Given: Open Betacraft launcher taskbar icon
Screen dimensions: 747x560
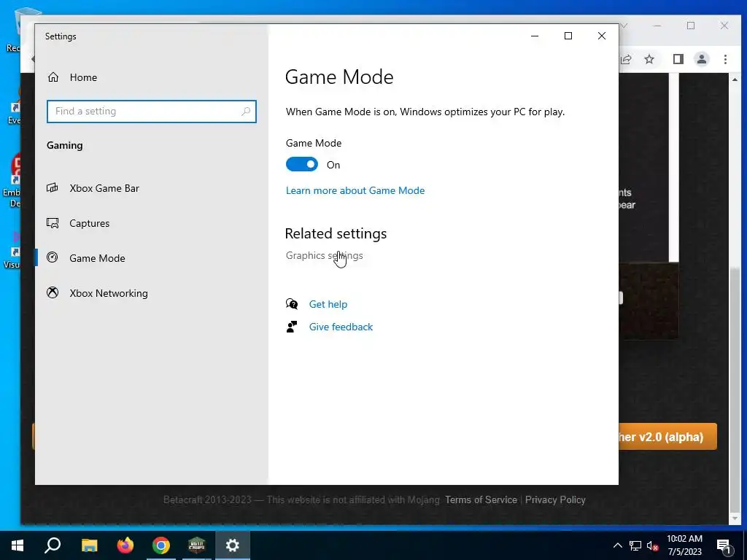Looking at the screenshot, I should coord(197,545).
